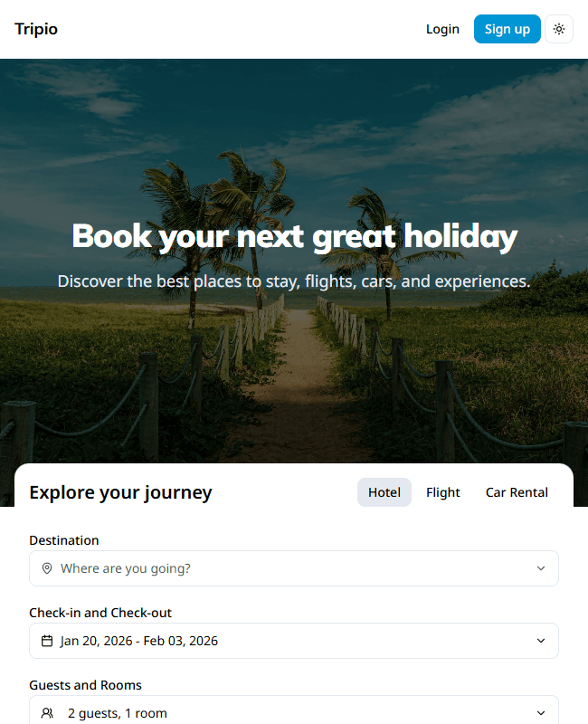Screen dimensions: 588x724
Task: Click the calendar icon in the date field
Action: point(47,641)
